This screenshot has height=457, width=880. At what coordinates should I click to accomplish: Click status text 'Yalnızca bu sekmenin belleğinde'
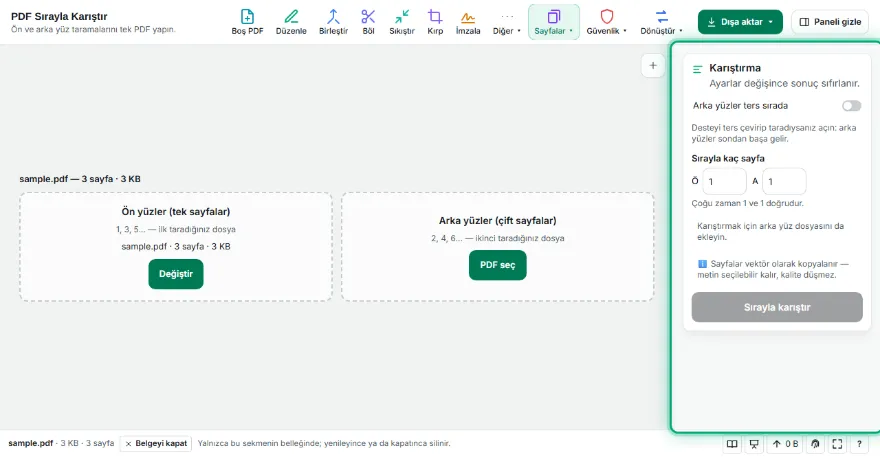point(324,444)
